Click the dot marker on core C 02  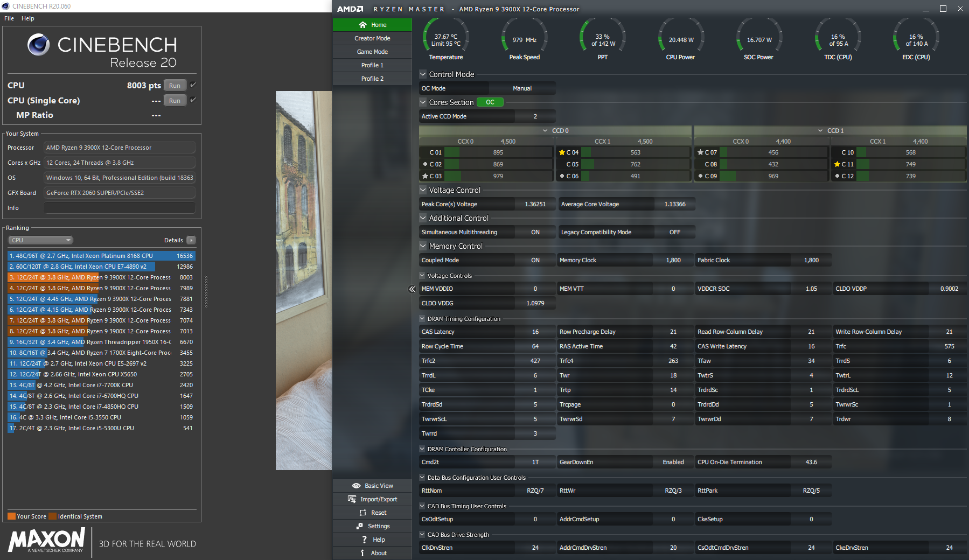[x=425, y=164]
